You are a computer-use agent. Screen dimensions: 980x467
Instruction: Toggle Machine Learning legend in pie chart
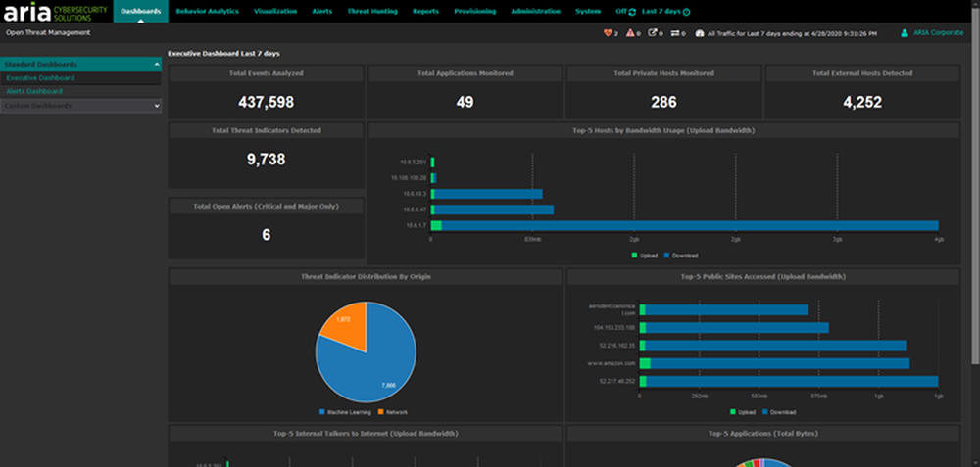346,412
